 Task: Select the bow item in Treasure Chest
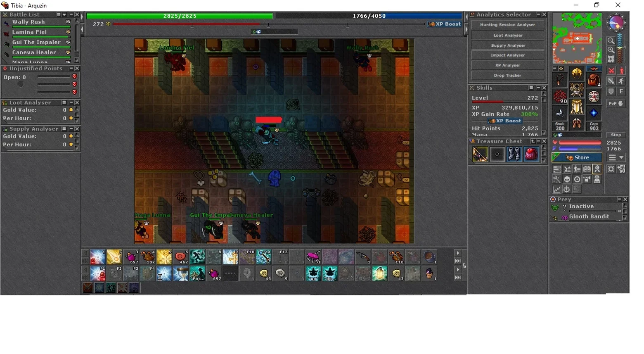pos(480,154)
